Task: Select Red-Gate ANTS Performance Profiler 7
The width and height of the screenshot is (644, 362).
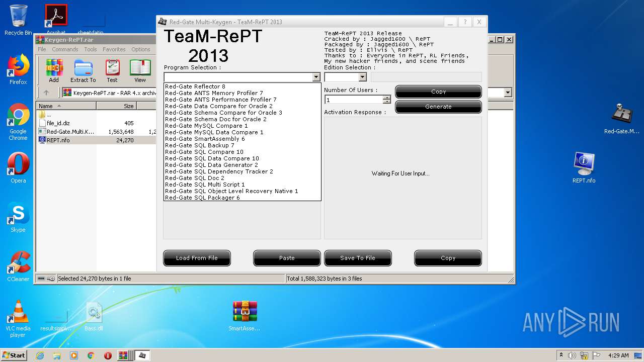Action: pyautogui.click(x=243, y=100)
